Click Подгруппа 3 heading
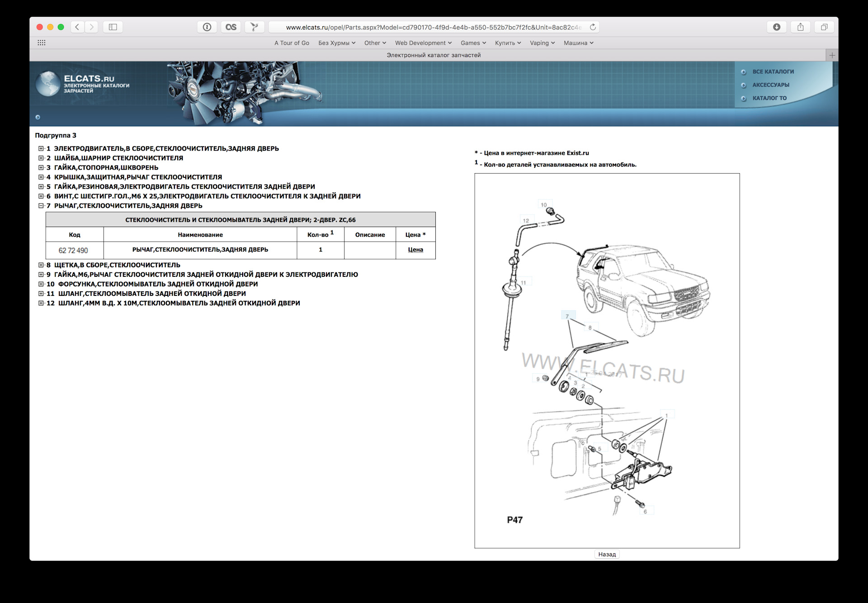The image size is (868, 603). 56,135
